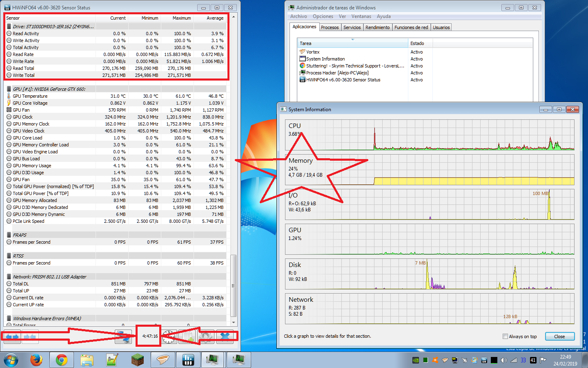The image size is (588, 368).
Task: Click the Maximum column header in HWiNFO
Action: pos(177,18)
